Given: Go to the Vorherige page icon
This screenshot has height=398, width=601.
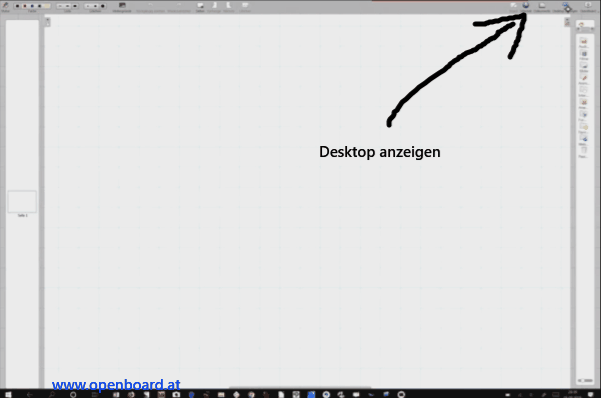Looking at the screenshot, I should [215, 5].
